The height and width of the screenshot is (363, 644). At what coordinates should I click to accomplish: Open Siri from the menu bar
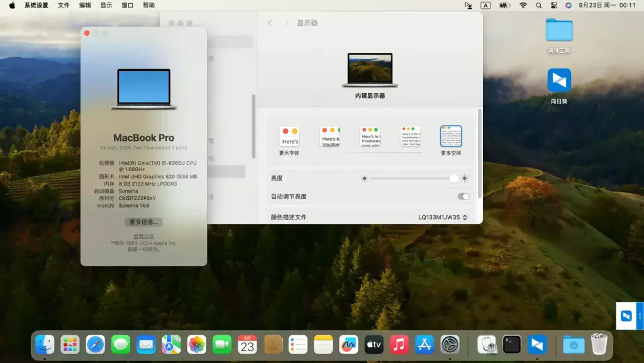tap(569, 5)
